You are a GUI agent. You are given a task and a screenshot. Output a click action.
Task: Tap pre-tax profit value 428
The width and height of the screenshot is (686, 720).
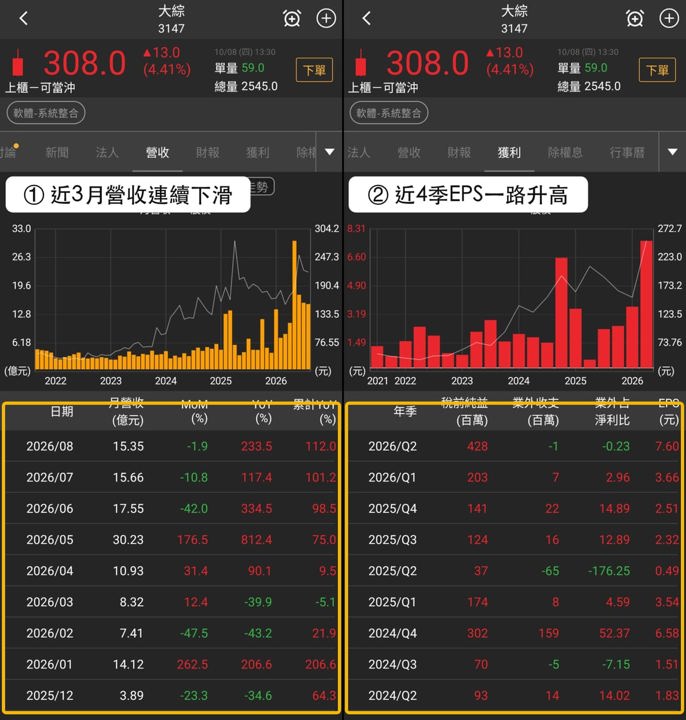478,446
